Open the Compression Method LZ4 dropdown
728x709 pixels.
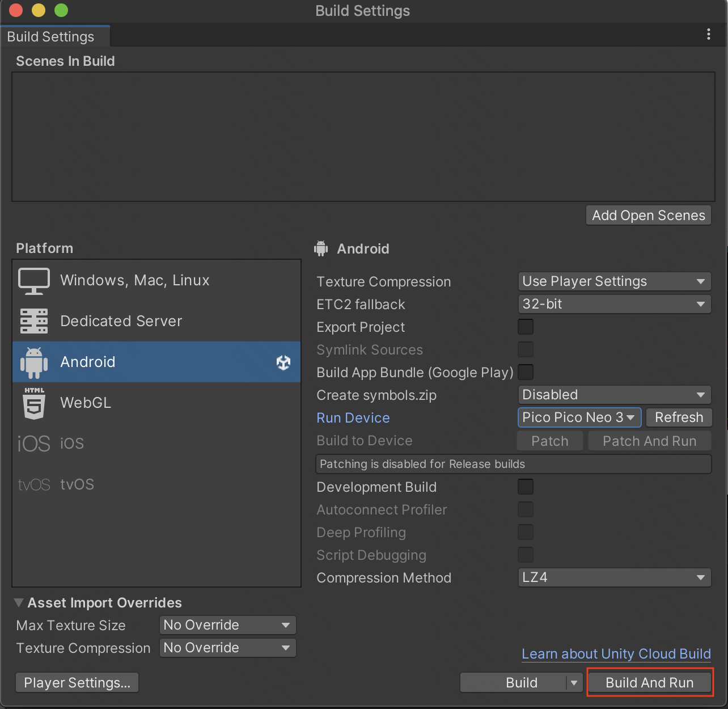(615, 577)
